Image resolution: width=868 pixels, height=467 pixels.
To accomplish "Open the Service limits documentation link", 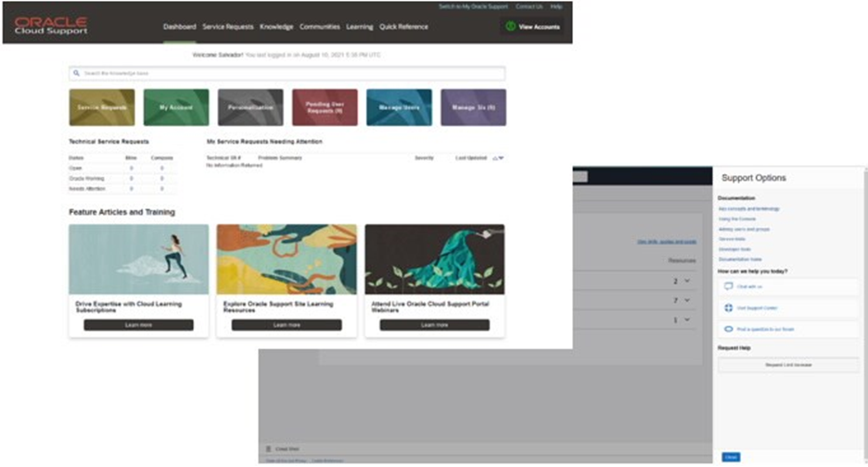I will point(732,238).
